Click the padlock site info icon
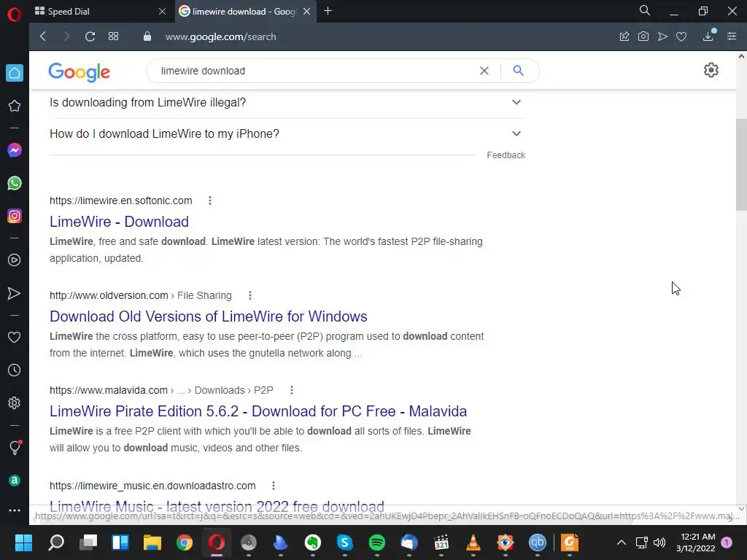This screenshot has height=560, width=747. [147, 36]
